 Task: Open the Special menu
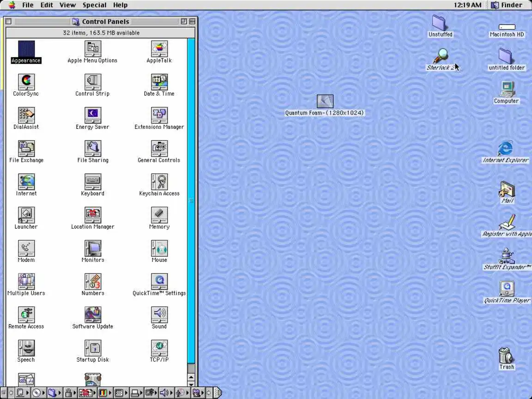(94, 5)
